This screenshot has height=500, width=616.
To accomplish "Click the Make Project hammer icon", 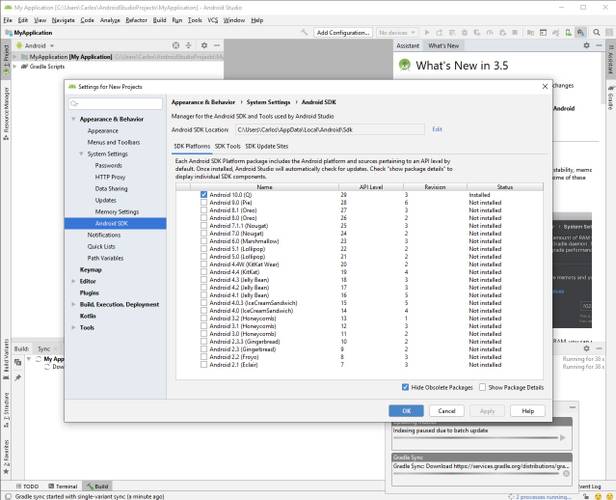I will click(304, 33).
